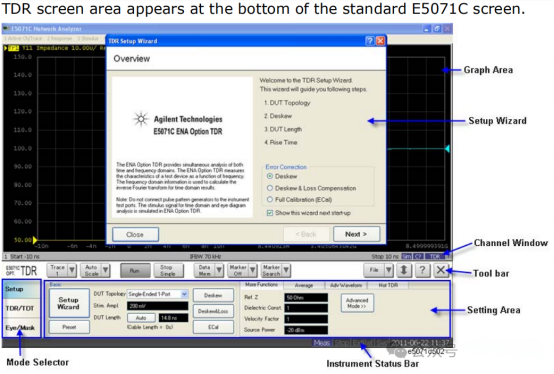Click the Auto Scale toolbar button
554x374 pixels.
click(x=91, y=271)
